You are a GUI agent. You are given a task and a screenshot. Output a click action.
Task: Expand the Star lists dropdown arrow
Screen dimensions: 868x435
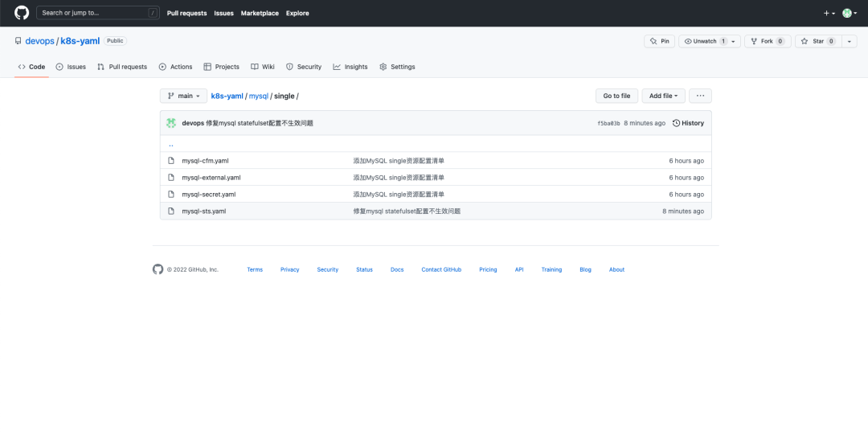point(850,41)
